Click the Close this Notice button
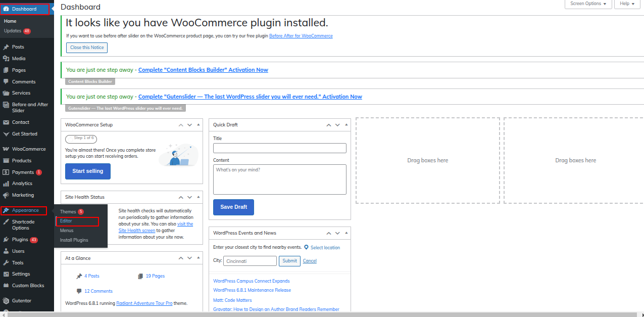 click(x=87, y=48)
